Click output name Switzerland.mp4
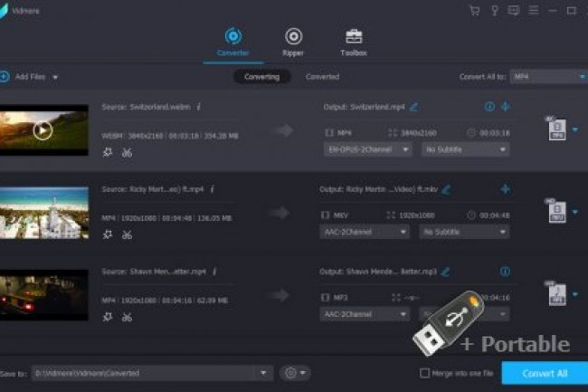Image resolution: width=588 pixels, height=392 pixels. (377, 108)
